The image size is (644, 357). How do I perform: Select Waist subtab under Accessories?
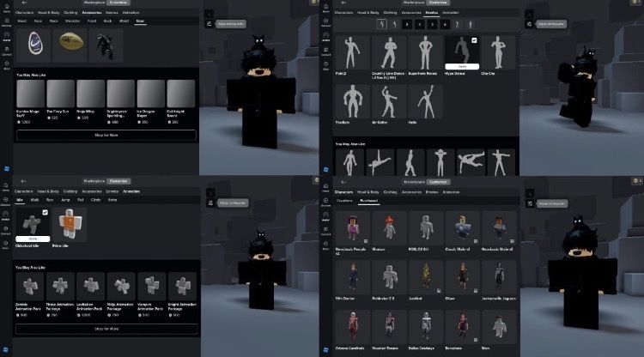click(x=124, y=21)
